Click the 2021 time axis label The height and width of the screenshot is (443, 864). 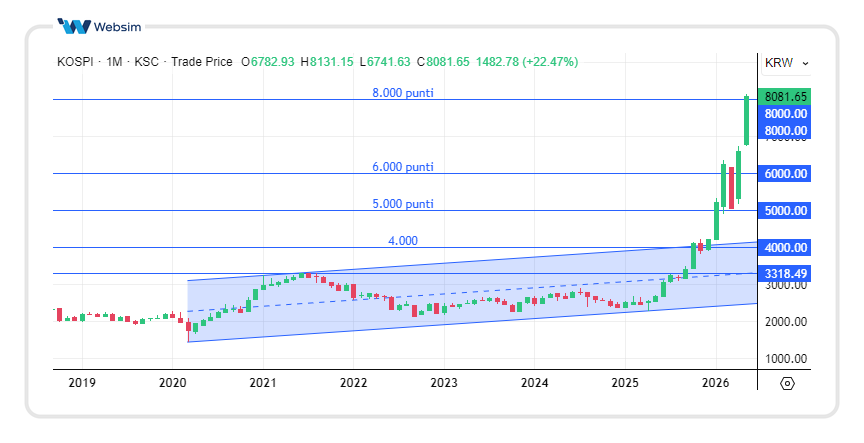(x=263, y=382)
